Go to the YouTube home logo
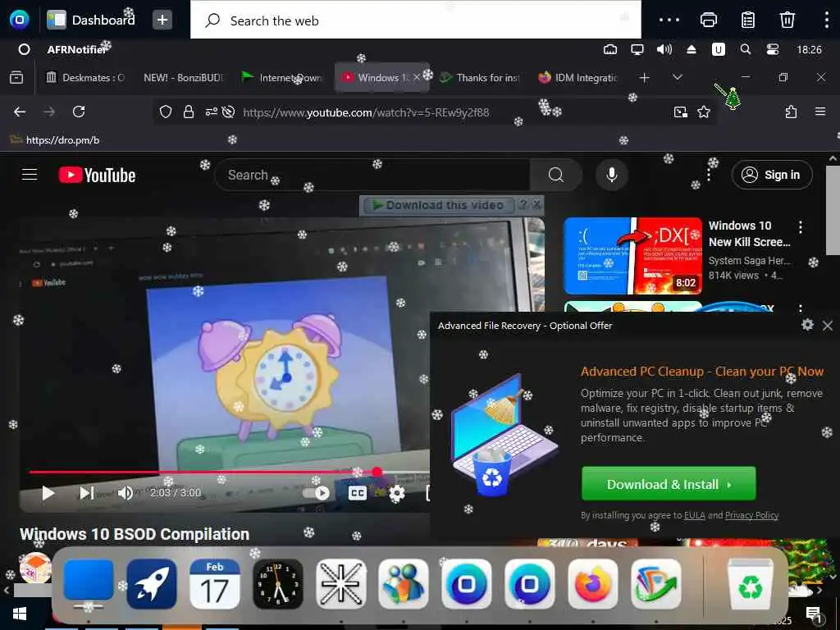Image resolution: width=840 pixels, height=630 pixels. (x=97, y=176)
